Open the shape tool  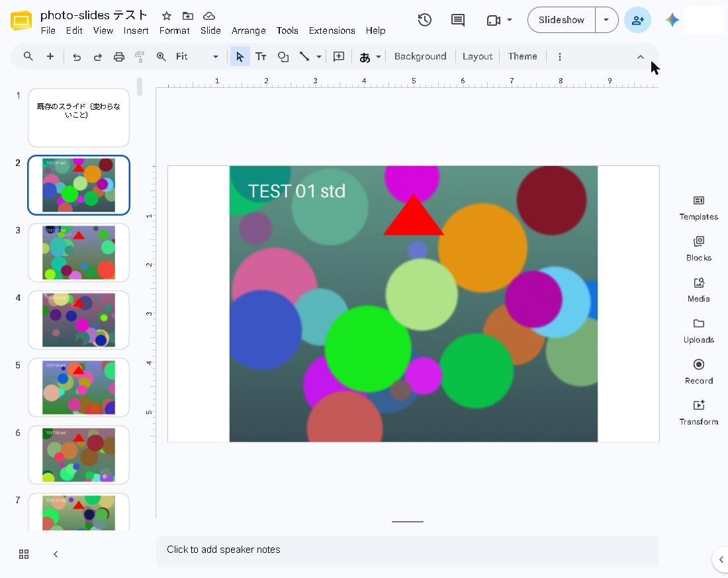click(283, 57)
